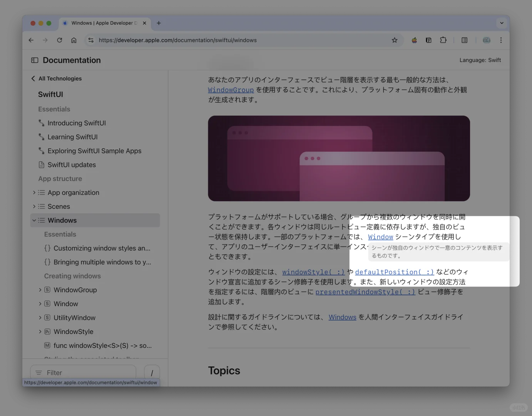Open Customizing window styles article
The height and width of the screenshot is (416, 532).
pos(102,248)
